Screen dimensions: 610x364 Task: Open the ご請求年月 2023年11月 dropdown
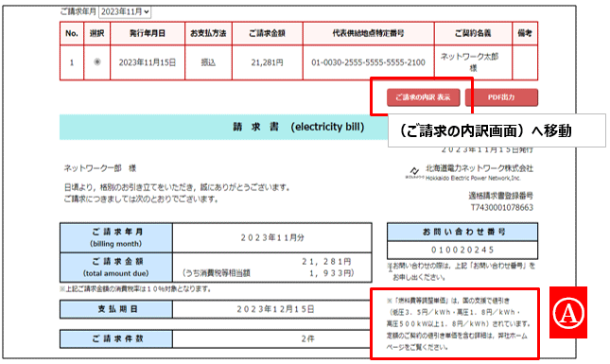click(125, 12)
